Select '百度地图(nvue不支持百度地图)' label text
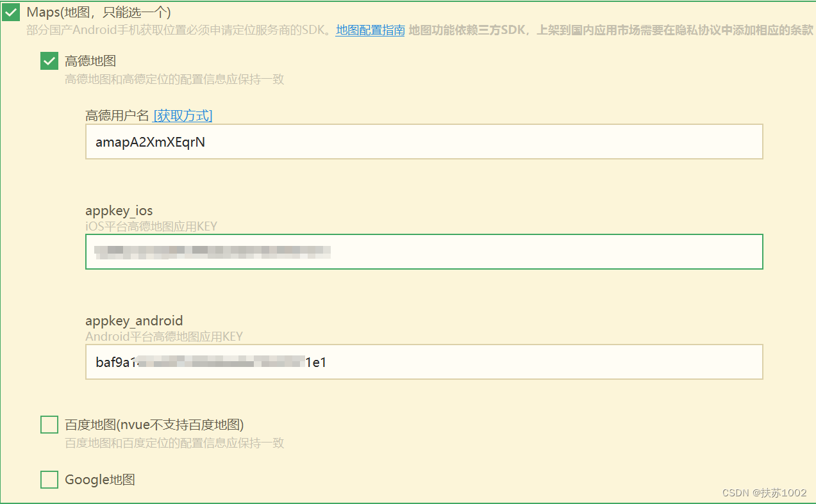The image size is (816, 504). pos(154,424)
